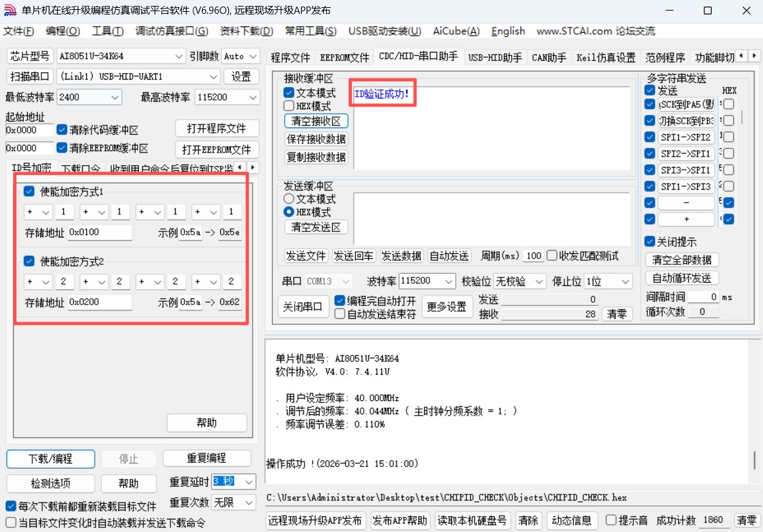Screen dimensions: 763x532
Task: Open the AiCube(A) menu
Action: [455, 31]
